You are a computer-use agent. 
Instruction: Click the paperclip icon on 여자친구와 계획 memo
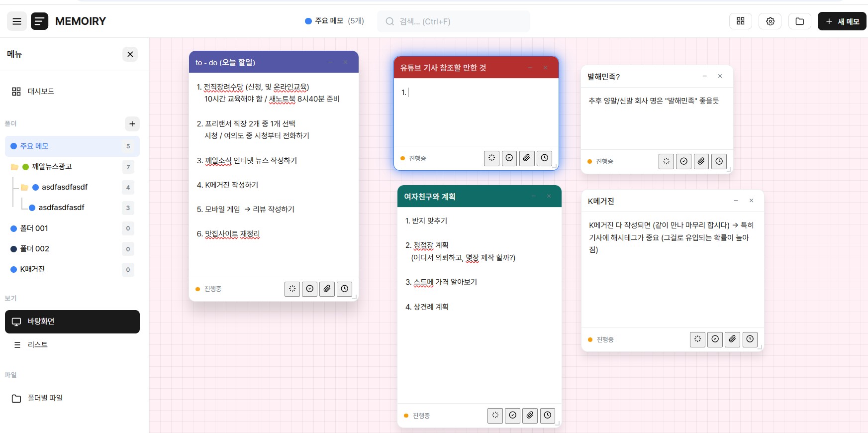click(x=530, y=416)
